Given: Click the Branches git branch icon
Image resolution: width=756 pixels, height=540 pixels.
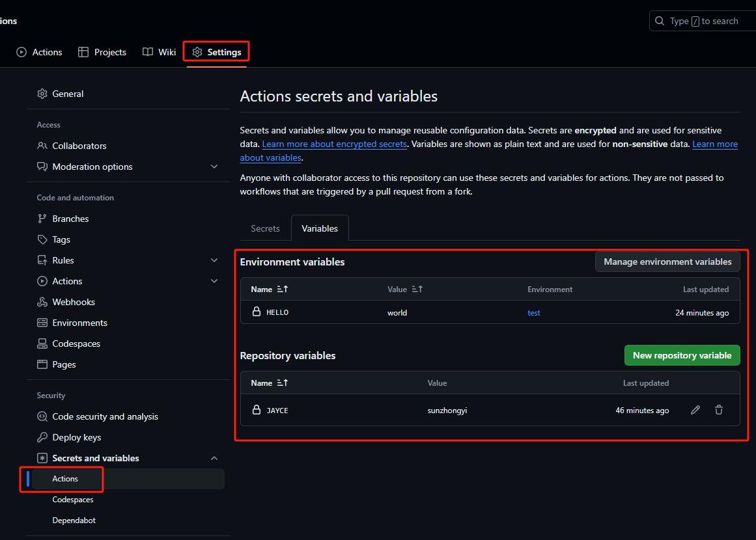Looking at the screenshot, I should pyautogui.click(x=42, y=219).
